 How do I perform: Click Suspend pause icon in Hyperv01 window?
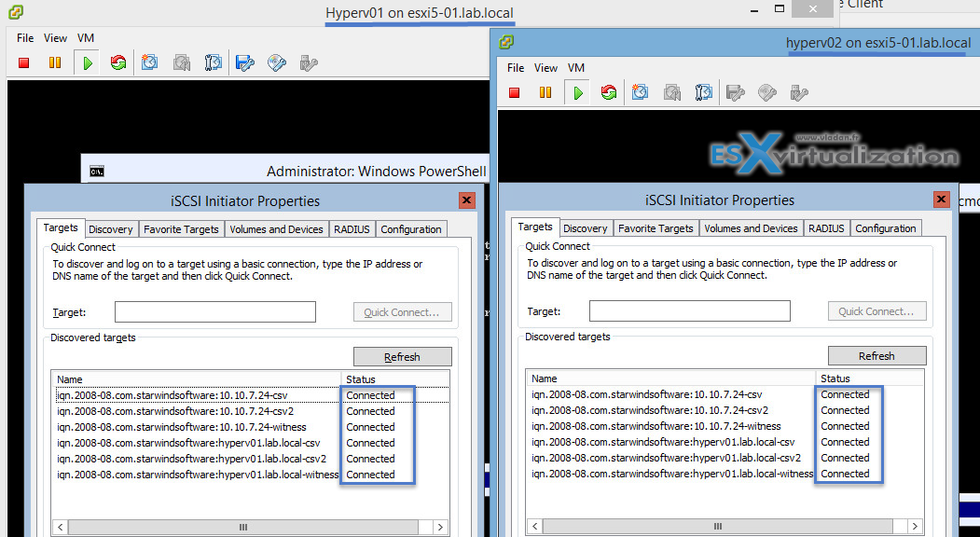55,62
